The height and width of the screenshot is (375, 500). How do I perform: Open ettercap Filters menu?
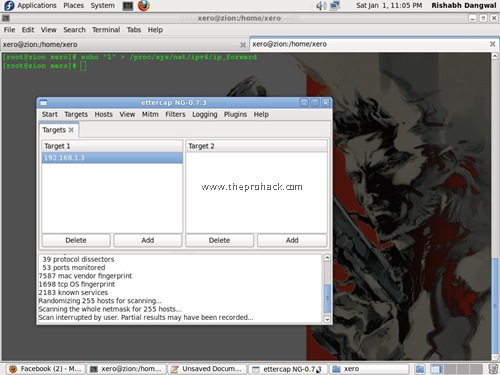click(175, 114)
